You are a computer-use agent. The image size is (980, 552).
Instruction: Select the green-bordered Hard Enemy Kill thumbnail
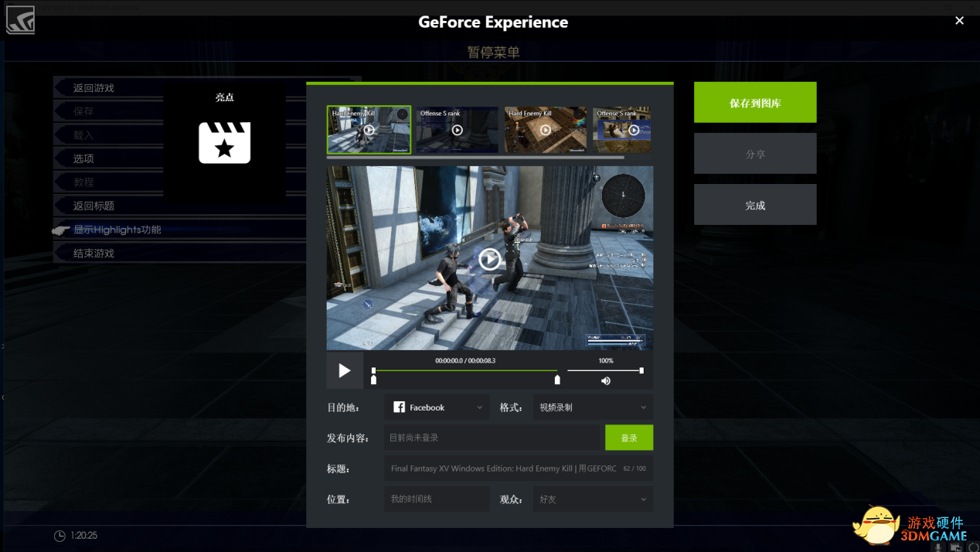pos(369,130)
